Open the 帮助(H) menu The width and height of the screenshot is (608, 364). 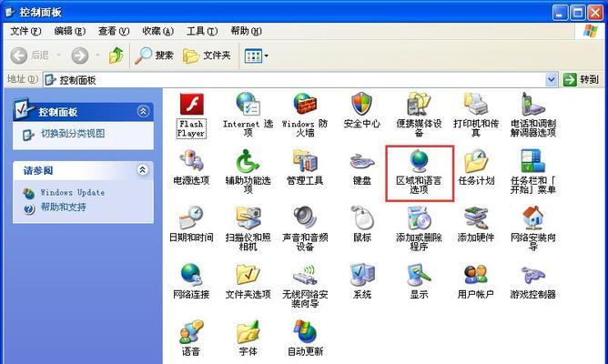click(x=247, y=31)
